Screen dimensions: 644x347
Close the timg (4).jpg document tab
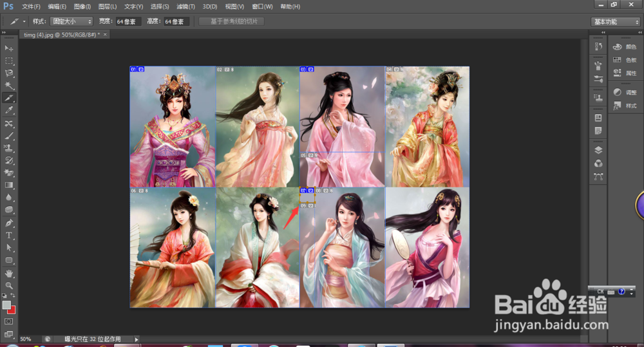[x=105, y=35]
